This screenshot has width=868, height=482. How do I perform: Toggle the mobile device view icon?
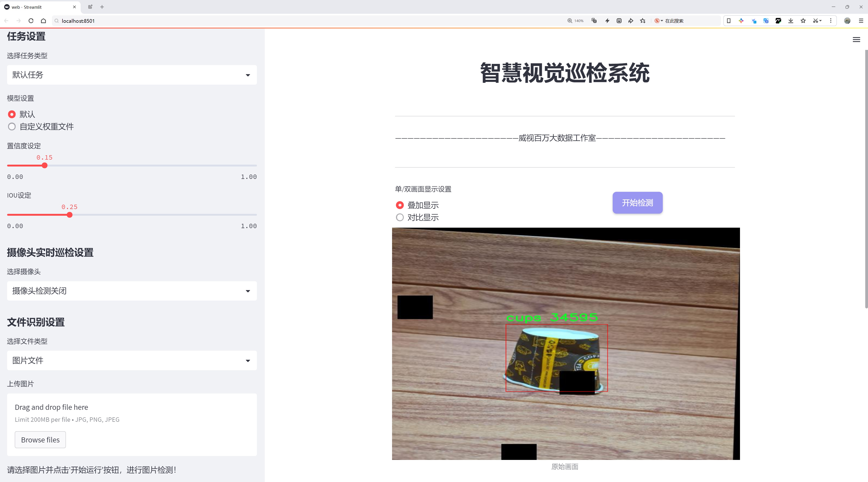point(729,21)
